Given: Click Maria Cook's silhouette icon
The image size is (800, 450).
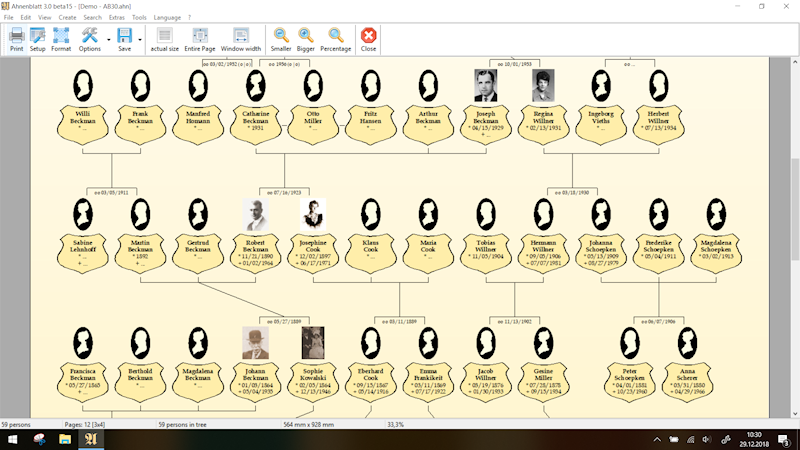Looking at the screenshot, I should [x=428, y=214].
